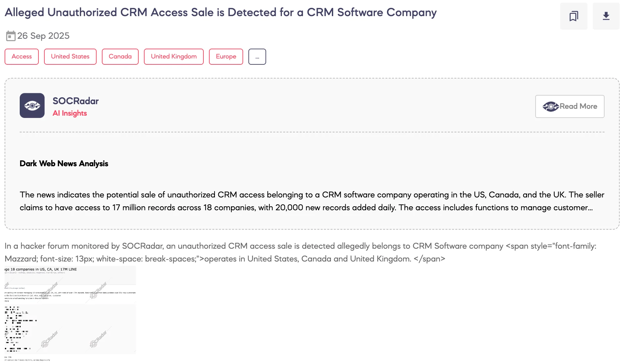Click the Dark Web News Analysis heading
The image size is (621, 364).
click(x=64, y=163)
